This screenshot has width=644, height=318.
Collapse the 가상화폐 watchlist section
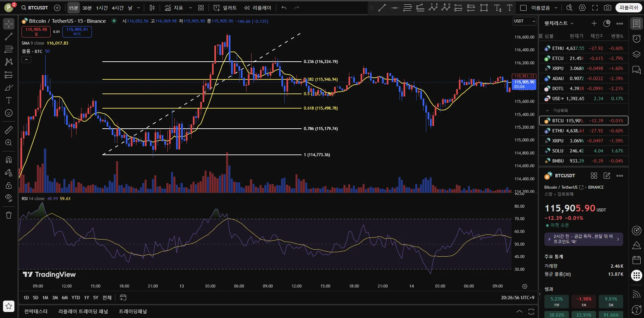[548, 110]
